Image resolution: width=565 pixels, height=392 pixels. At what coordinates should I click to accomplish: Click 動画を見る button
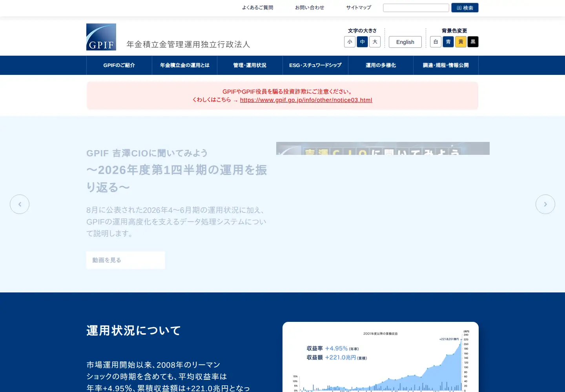click(126, 260)
